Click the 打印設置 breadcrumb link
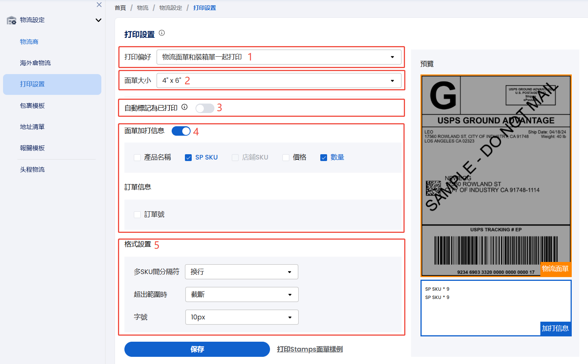 click(205, 8)
